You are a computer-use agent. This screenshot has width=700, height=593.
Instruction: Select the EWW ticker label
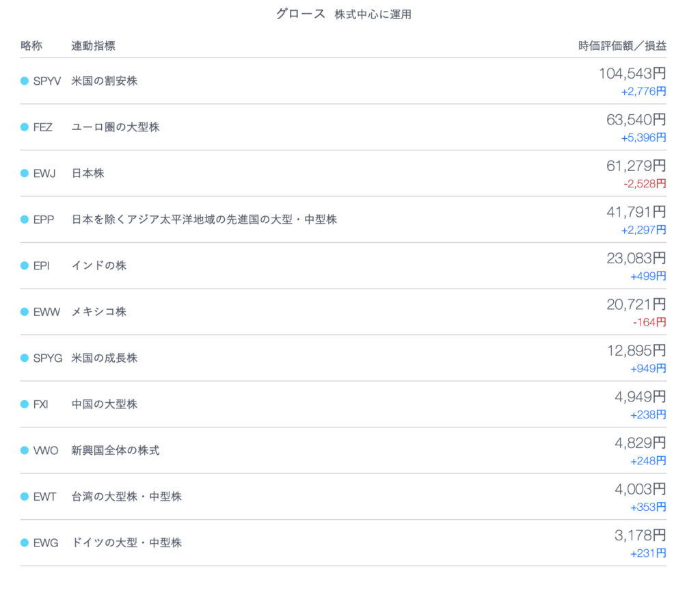[x=46, y=312]
